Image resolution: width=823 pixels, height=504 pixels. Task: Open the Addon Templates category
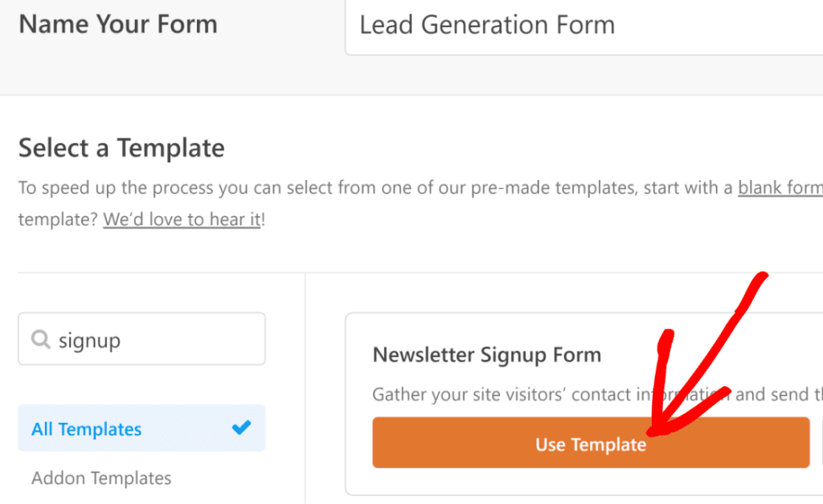(101, 478)
